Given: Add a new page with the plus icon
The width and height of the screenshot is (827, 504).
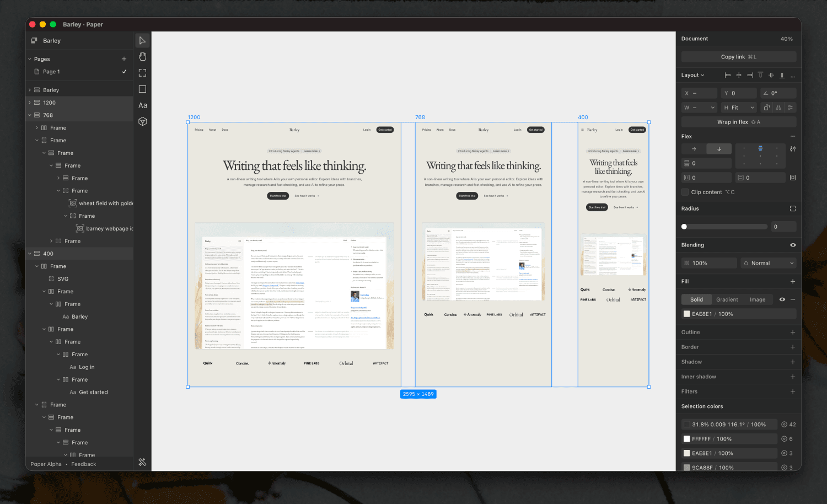Looking at the screenshot, I should pyautogui.click(x=124, y=59).
